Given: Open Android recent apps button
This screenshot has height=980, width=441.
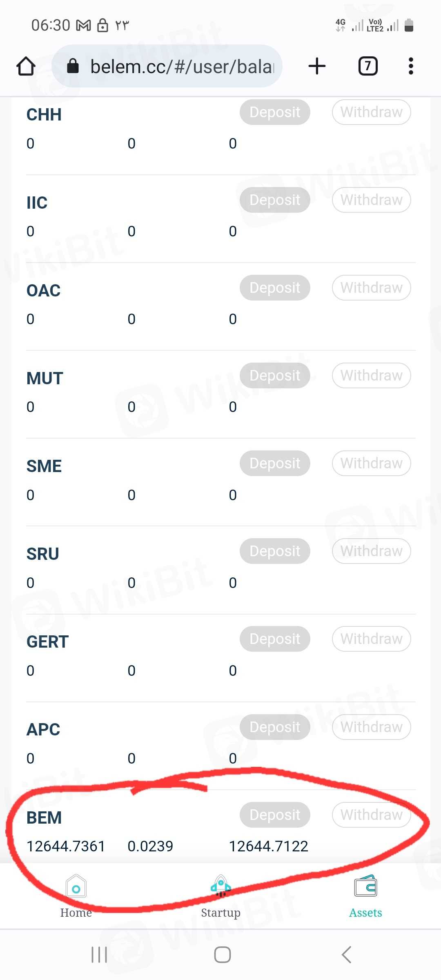Looking at the screenshot, I should click(x=99, y=955).
